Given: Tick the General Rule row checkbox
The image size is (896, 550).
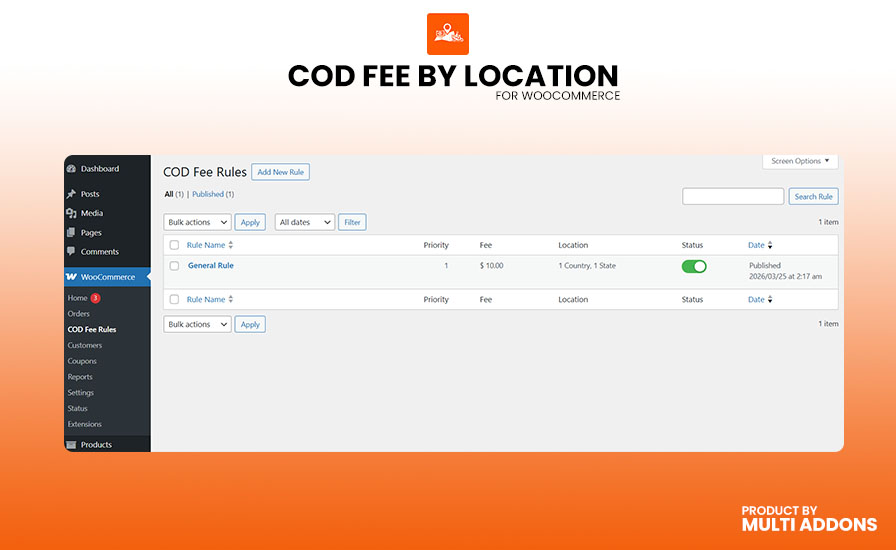Looking at the screenshot, I should click(x=174, y=266).
